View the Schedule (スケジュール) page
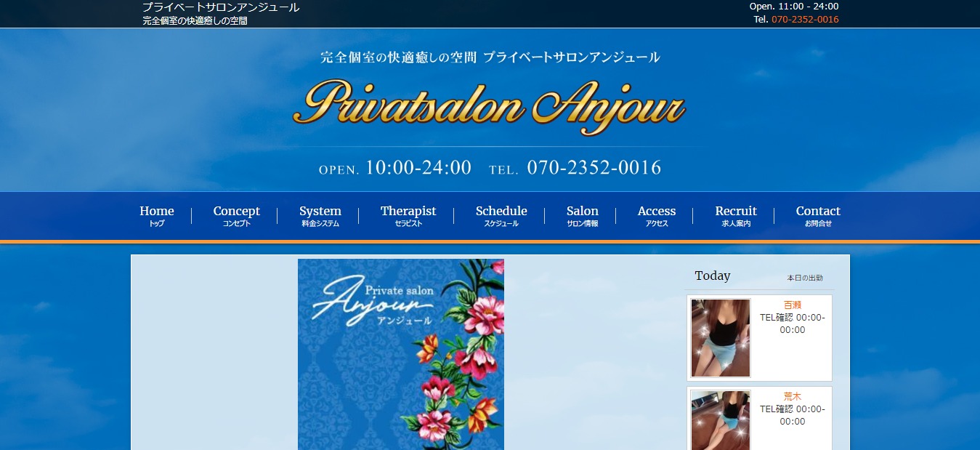Image resolution: width=980 pixels, height=450 pixels. point(501,215)
